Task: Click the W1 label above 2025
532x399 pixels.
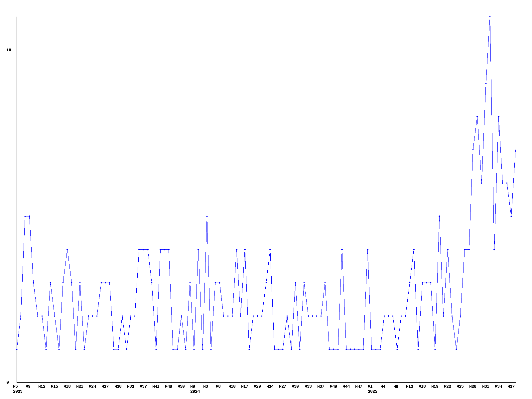Action: 370,387
